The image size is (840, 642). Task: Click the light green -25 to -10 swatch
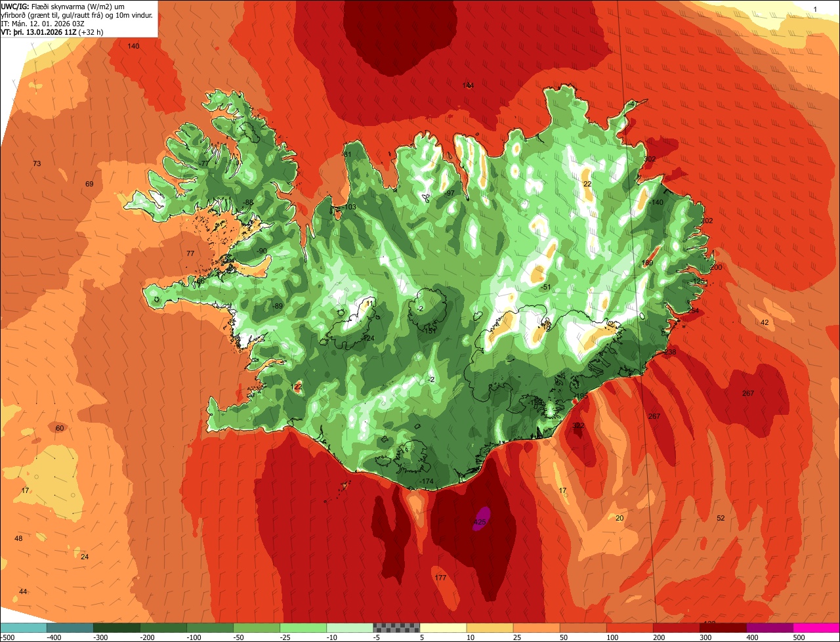(303, 628)
